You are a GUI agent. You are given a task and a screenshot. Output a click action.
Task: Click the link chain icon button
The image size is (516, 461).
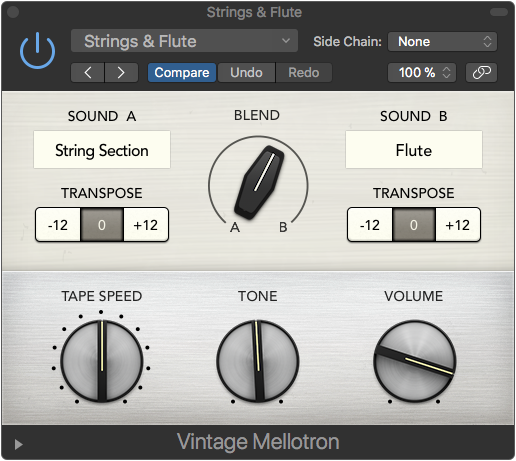tap(481, 72)
